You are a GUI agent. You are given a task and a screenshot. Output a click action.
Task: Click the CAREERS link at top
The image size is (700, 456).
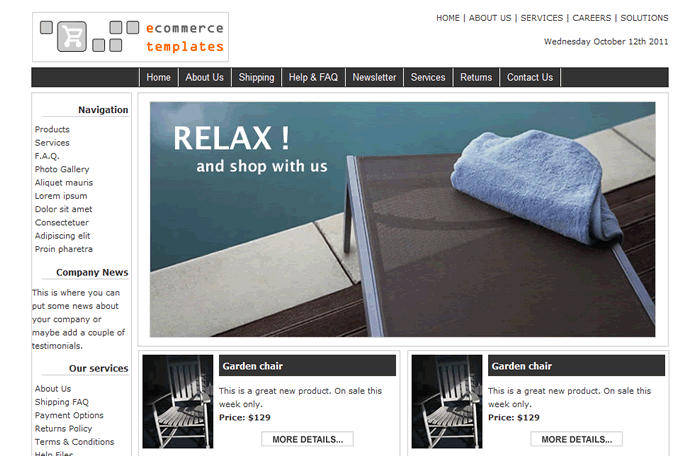[x=592, y=18]
